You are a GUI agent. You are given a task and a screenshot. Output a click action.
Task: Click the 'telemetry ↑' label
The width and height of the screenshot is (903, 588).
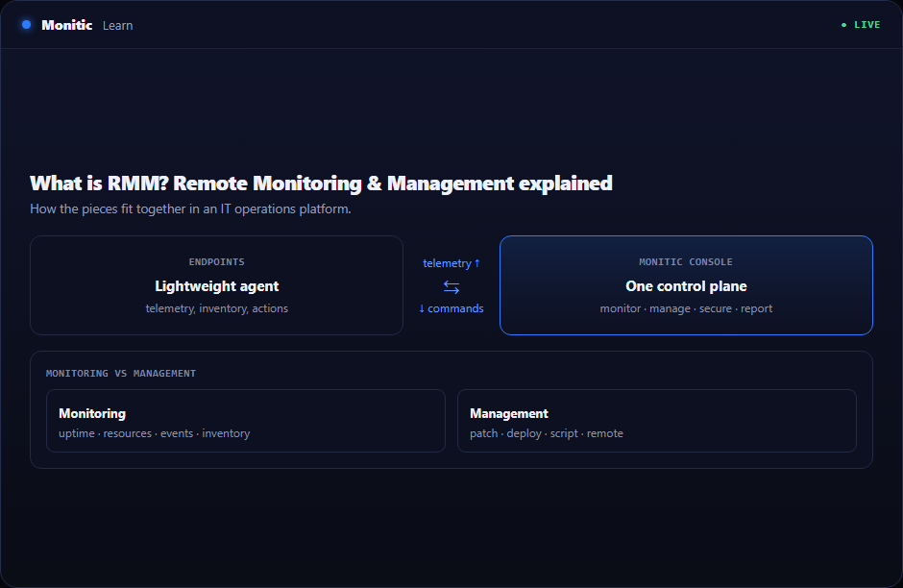(451, 263)
